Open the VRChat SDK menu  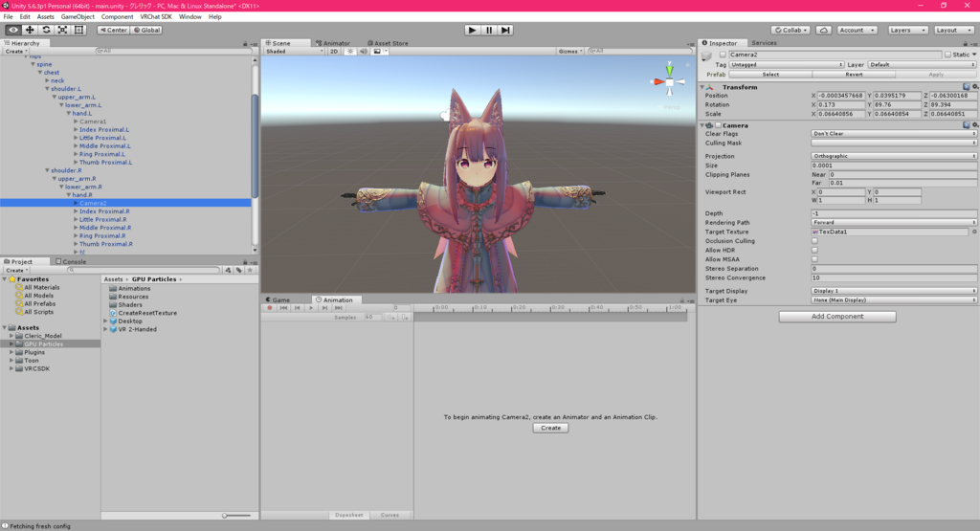pos(156,17)
